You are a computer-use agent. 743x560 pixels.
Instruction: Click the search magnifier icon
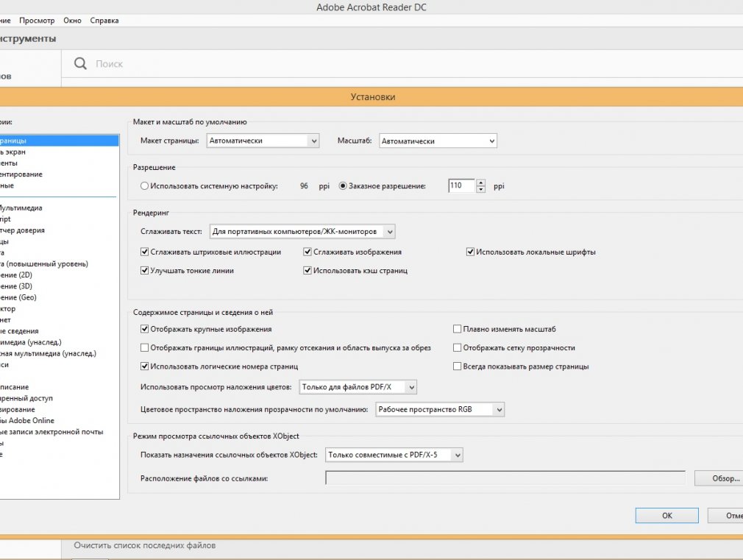[80, 63]
